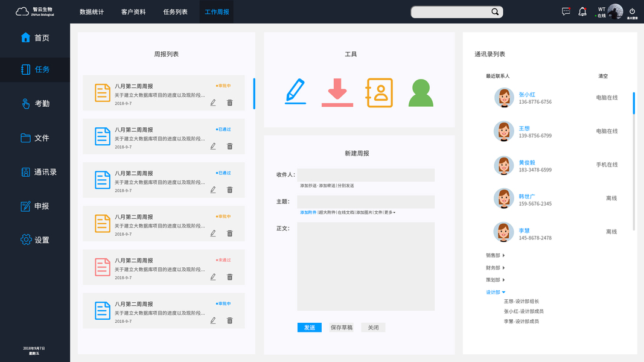Click the power icon to log out
Image resolution: width=644 pixels, height=362 pixels.
(632, 11)
